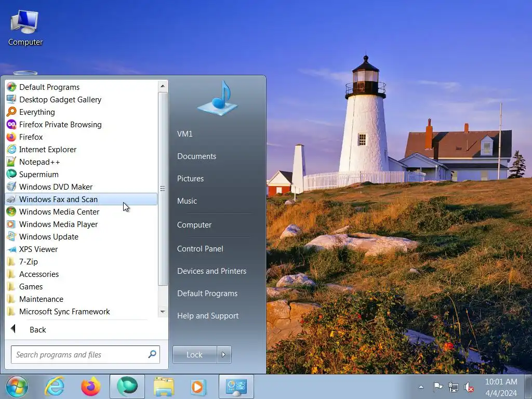Click the muted volume tray icon

[469, 387]
